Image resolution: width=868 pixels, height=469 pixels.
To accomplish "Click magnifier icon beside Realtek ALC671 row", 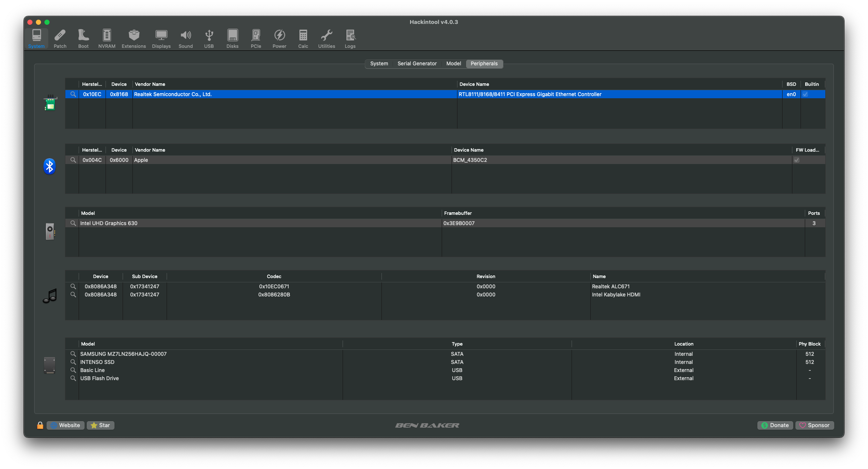I will click(73, 287).
